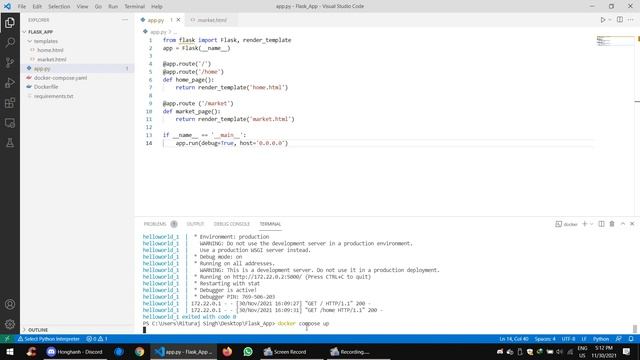Close the app.py editor tab
This screenshot has height=360, width=640.
coord(178,20)
